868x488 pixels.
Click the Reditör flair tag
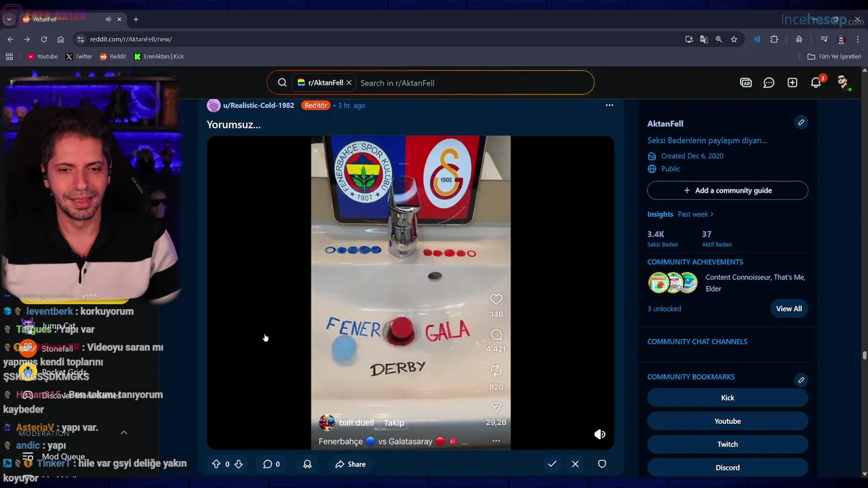[x=315, y=105]
